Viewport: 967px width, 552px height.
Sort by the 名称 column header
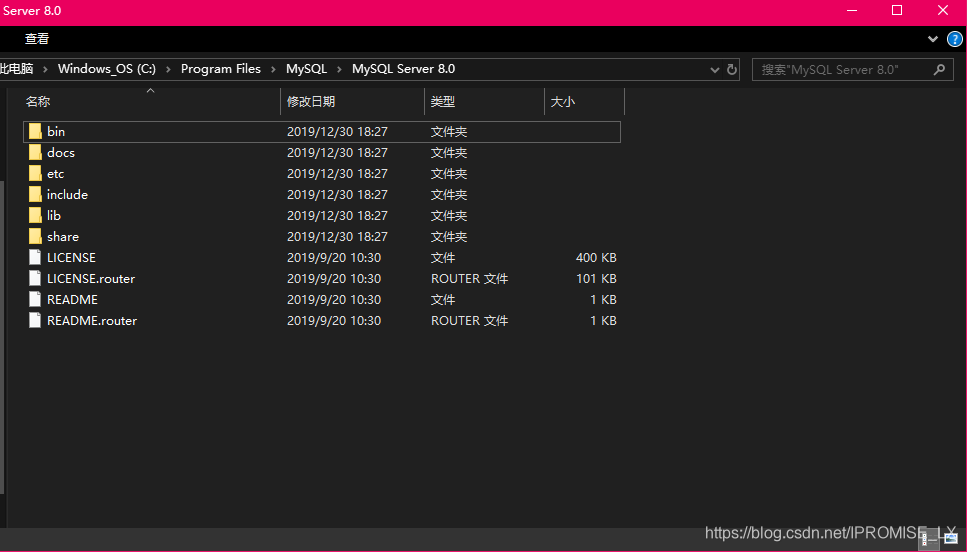[150, 102]
